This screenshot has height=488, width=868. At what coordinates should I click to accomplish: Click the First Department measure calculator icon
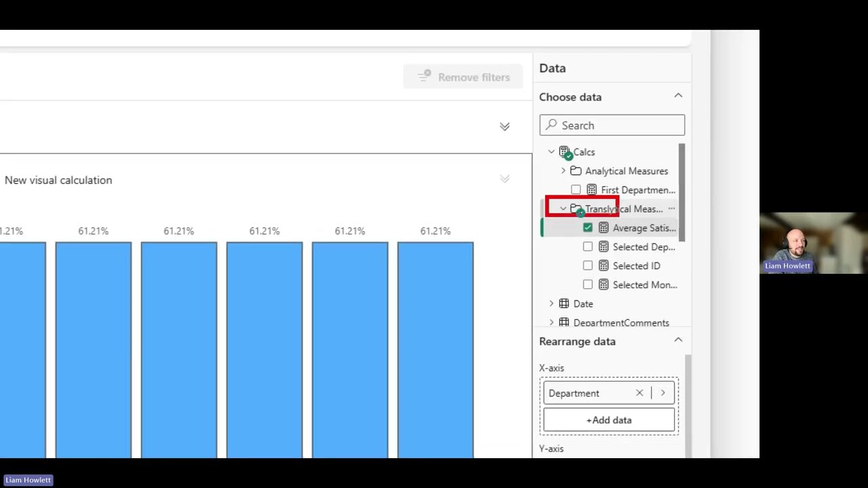pyautogui.click(x=592, y=190)
